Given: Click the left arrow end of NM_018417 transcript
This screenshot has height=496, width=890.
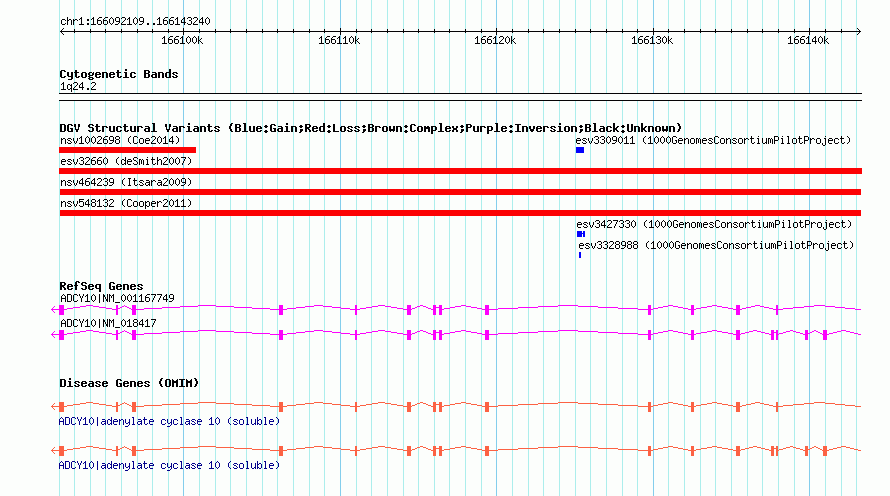Looking at the screenshot, I should pos(54,335).
